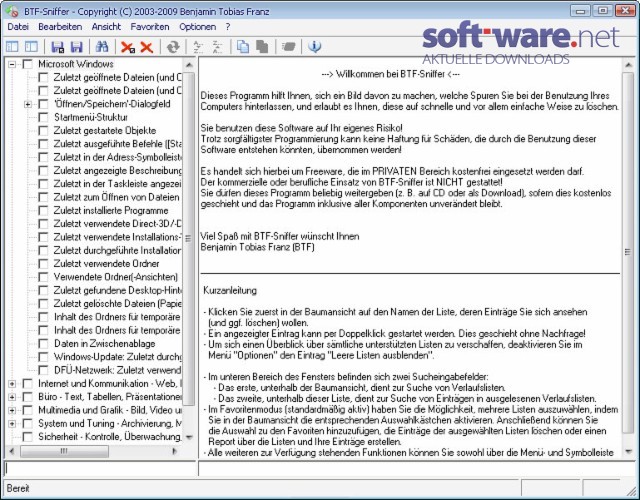
Task: Click the blue copy pages icon
Action: pyautogui.click(x=243, y=47)
